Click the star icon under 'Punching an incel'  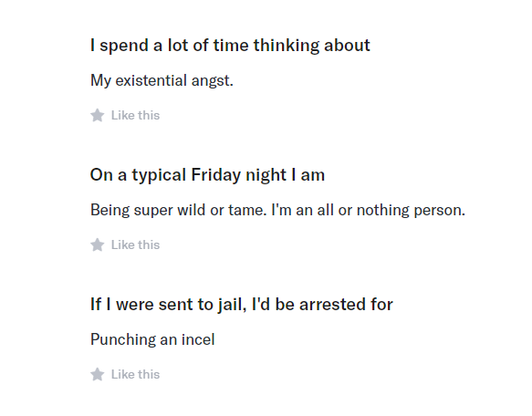point(98,374)
